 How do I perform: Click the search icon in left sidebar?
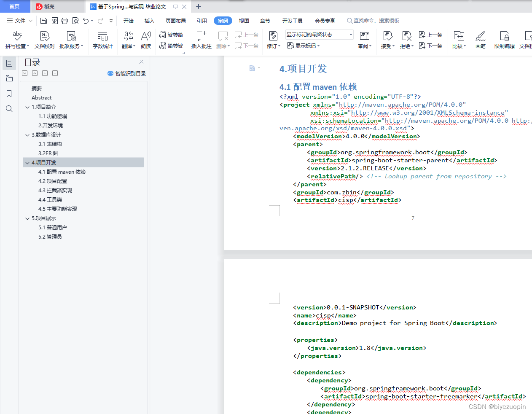pos(9,109)
